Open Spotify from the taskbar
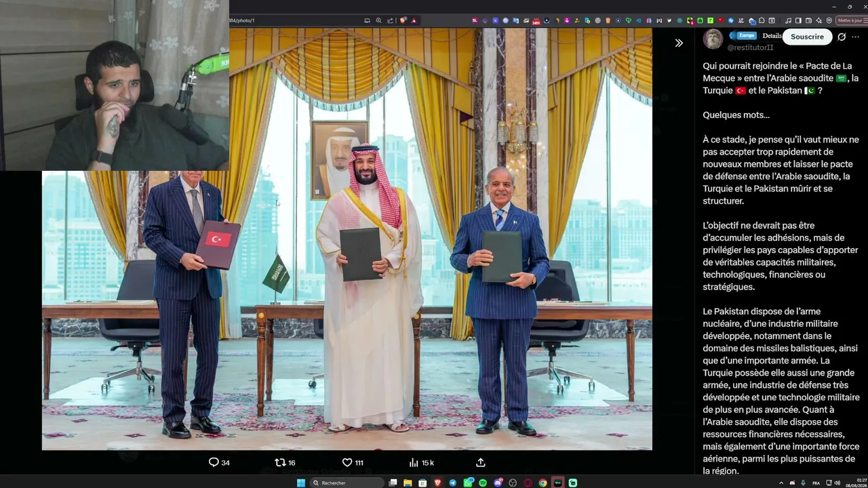The image size is (868, 488). 483,483
